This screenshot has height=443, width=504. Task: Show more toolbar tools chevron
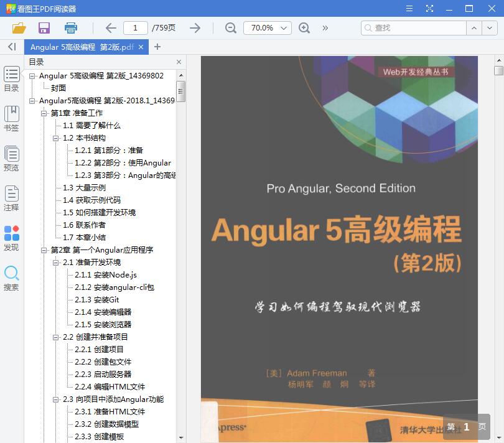click(x=325, y=28)
